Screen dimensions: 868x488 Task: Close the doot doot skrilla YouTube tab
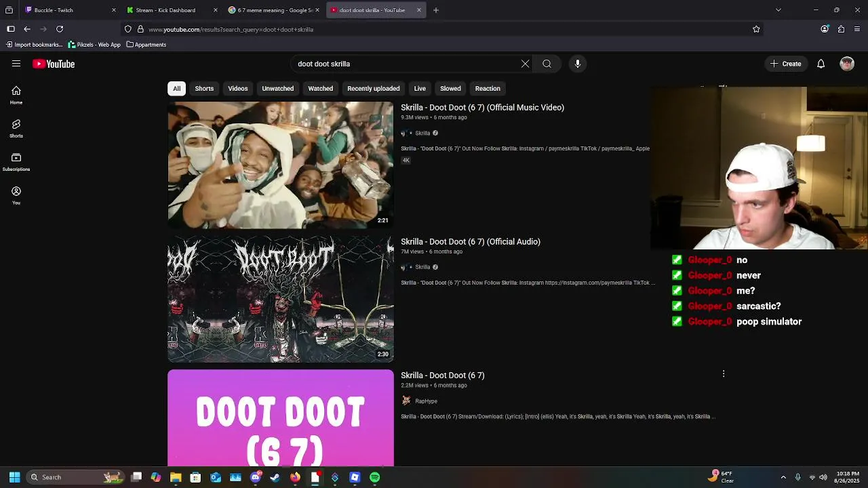click(x=419, y=10)
